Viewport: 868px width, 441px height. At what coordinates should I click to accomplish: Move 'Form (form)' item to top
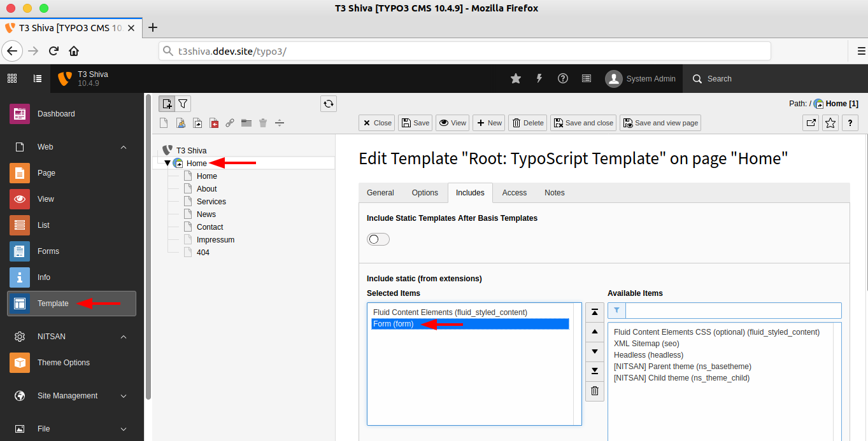594,312
